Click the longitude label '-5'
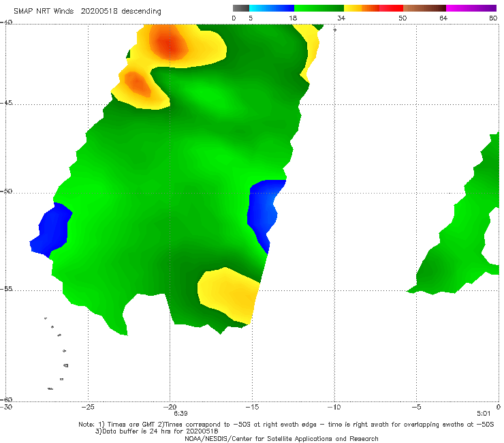 pyautogui.click(x=416, y=407)
